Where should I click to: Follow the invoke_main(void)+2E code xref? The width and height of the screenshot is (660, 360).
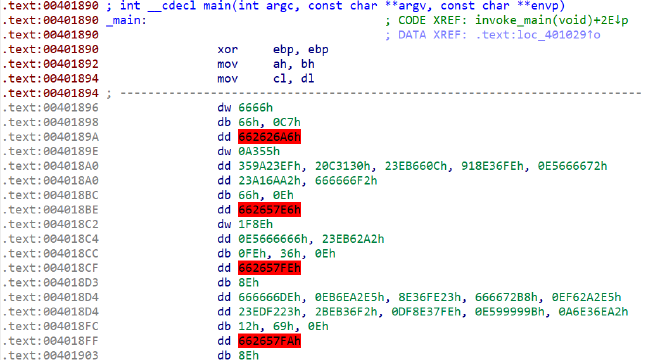click(551, 20)
